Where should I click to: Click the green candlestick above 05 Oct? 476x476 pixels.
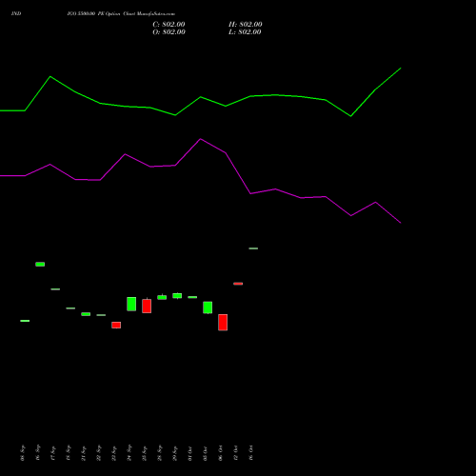208,307
